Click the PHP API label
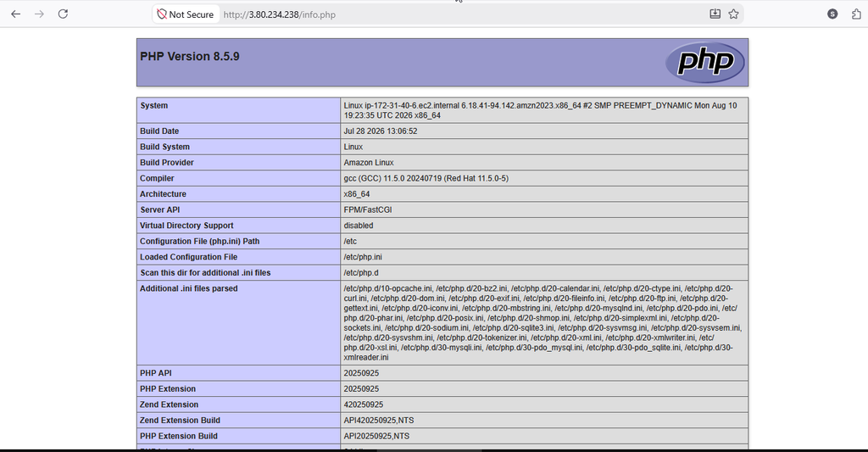 point(156,373)
